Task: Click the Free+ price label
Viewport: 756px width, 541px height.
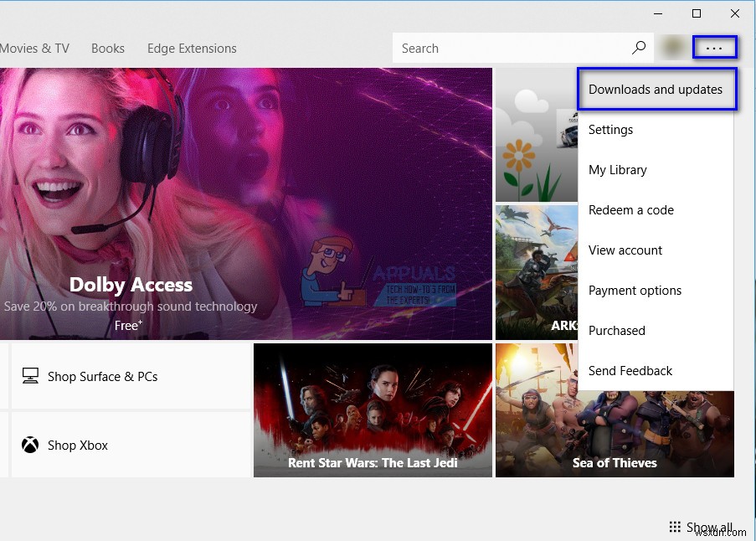Action: click(128, 326)
